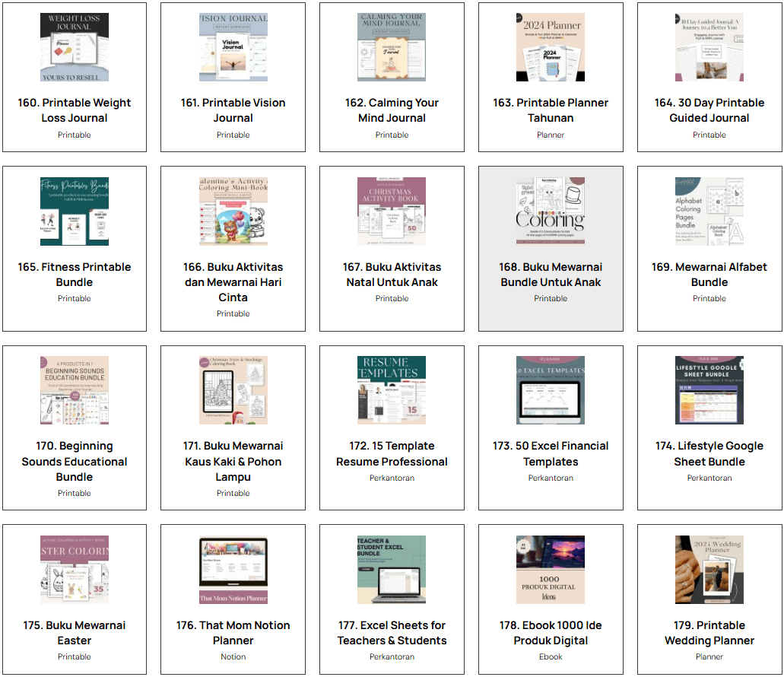This screenshot has height=677, width=784.
Task: Select the Buku Mewarnai Bundle Untuk Anak card
Action: tap(551, 249)
